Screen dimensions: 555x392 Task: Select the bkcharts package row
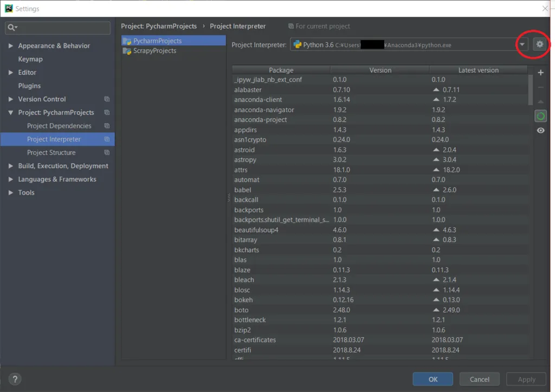tap(380, 250)
